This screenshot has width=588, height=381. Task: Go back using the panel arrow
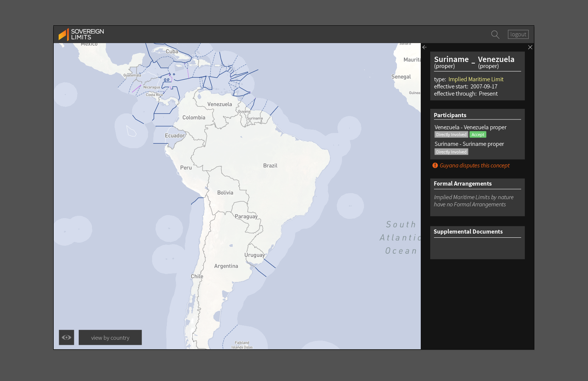coord(425,47)
